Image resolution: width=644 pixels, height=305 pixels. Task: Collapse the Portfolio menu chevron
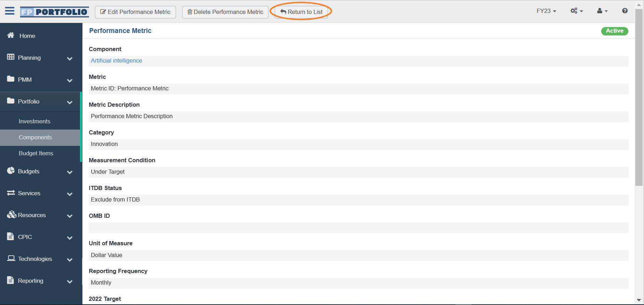point(70,102)
